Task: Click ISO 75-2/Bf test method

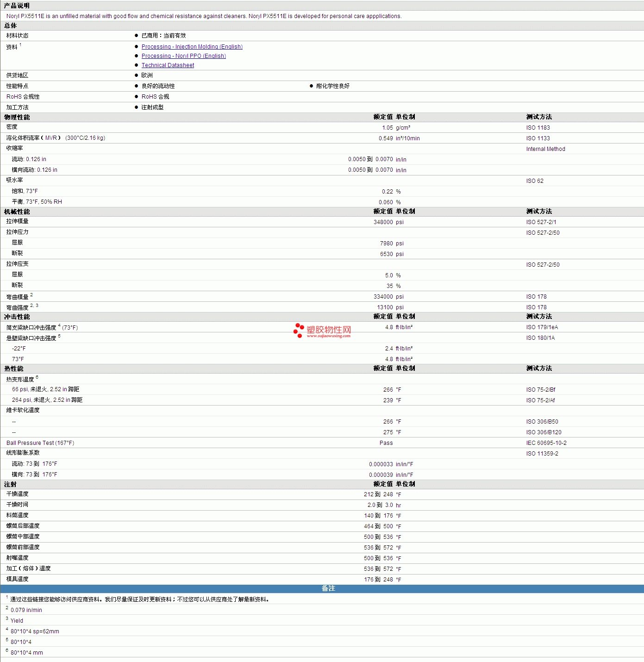Action: (541, 390)
